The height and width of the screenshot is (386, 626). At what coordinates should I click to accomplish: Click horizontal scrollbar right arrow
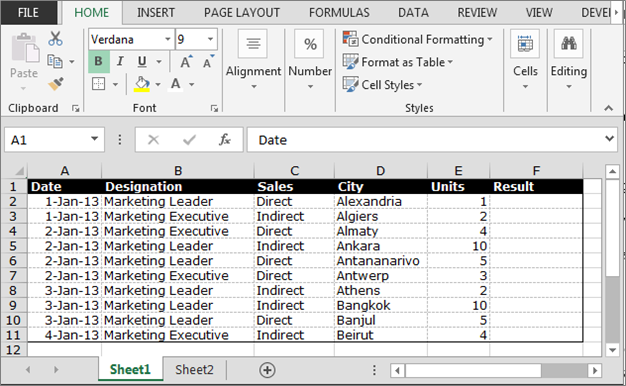pos(595,370)
